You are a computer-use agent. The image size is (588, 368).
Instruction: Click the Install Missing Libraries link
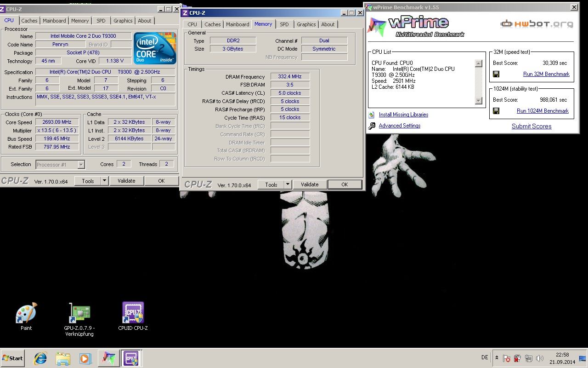pos(403,115)
